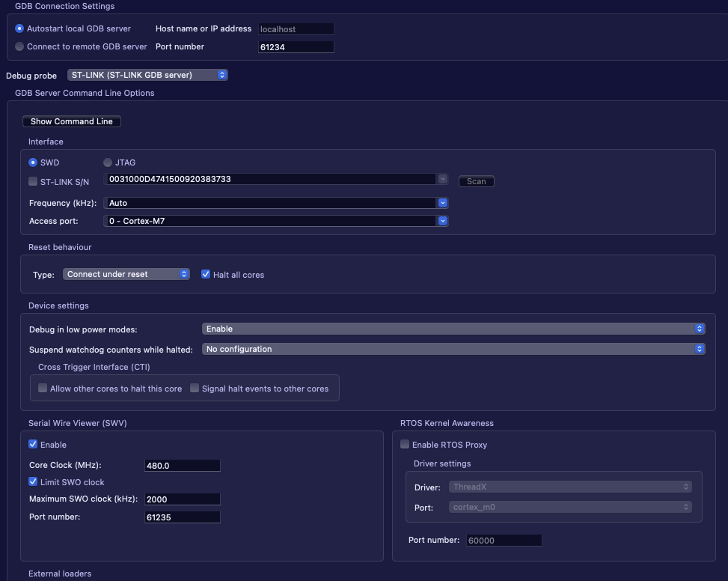Toggle the Serial Wire Viewer Enable checkbox

[33, 445]
